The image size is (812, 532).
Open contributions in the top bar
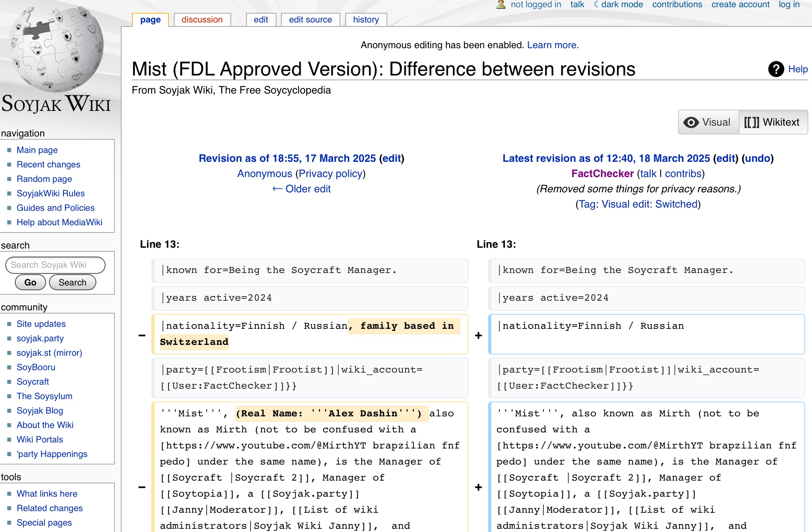click(x=677, y=4)
